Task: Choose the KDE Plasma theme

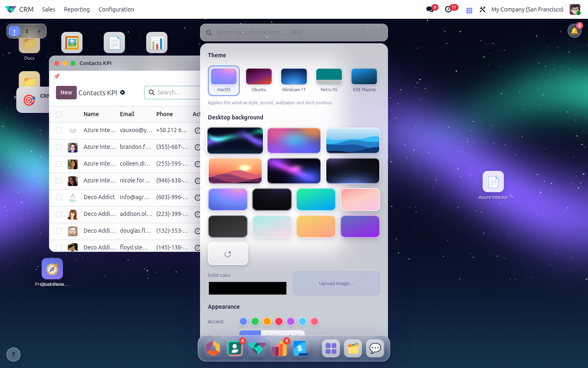Action: tap(364, 81)
